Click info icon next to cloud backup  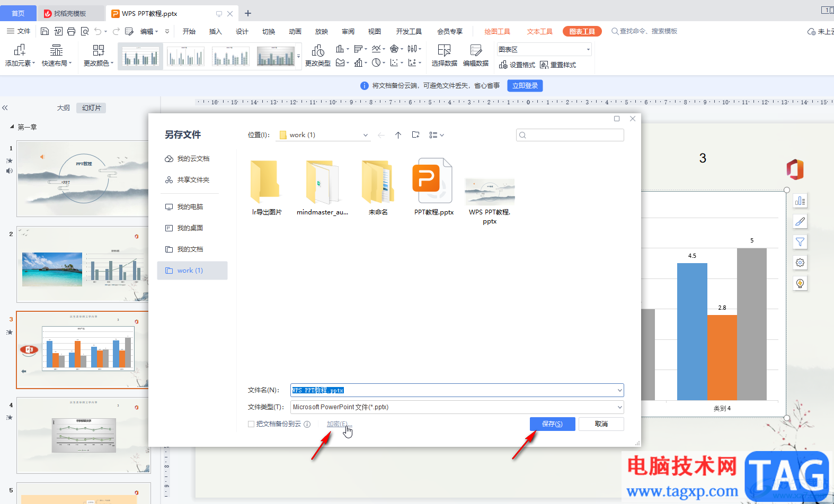[307, 424]
